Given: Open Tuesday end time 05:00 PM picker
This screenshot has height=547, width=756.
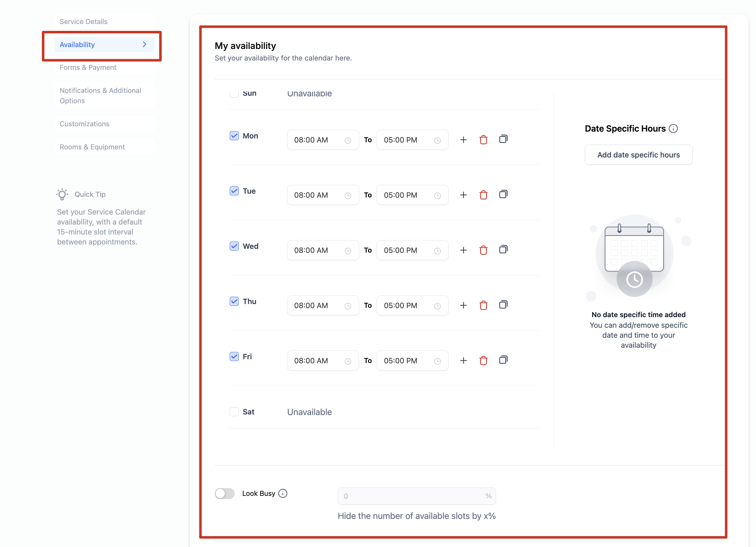Looking at the screenshot, I should click(x=412, y=195).
